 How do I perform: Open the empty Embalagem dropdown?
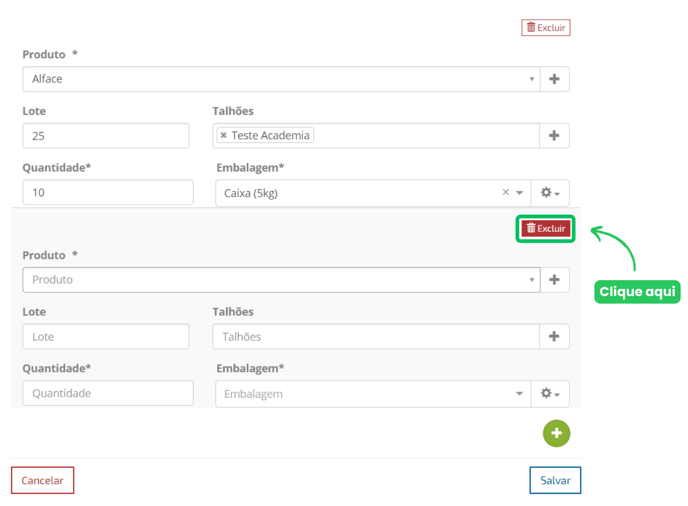(373, 394)
